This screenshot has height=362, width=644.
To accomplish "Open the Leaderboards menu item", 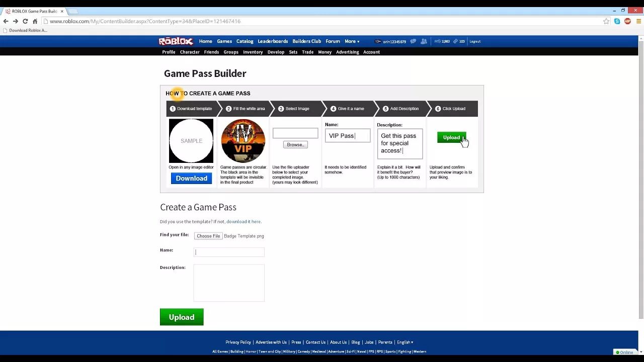I will click(273, 41).
